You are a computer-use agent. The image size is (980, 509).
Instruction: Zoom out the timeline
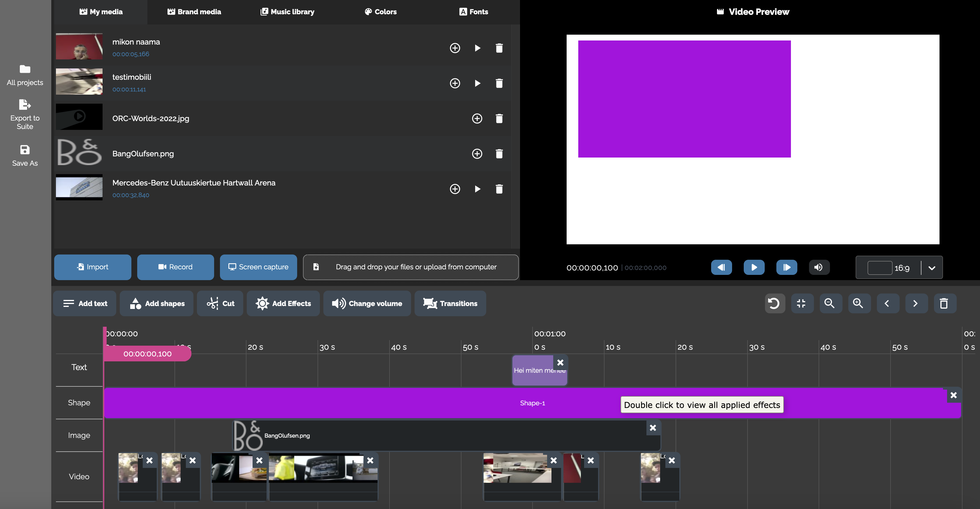tap(829, 303)
